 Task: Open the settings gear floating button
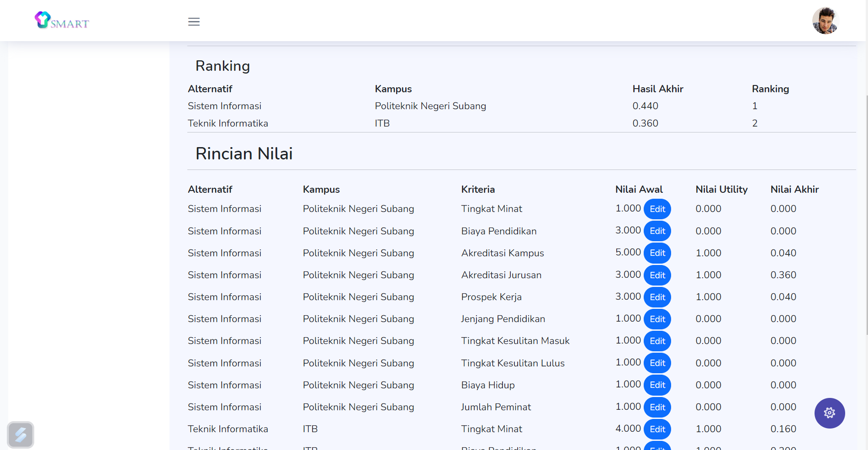(829, 413)
